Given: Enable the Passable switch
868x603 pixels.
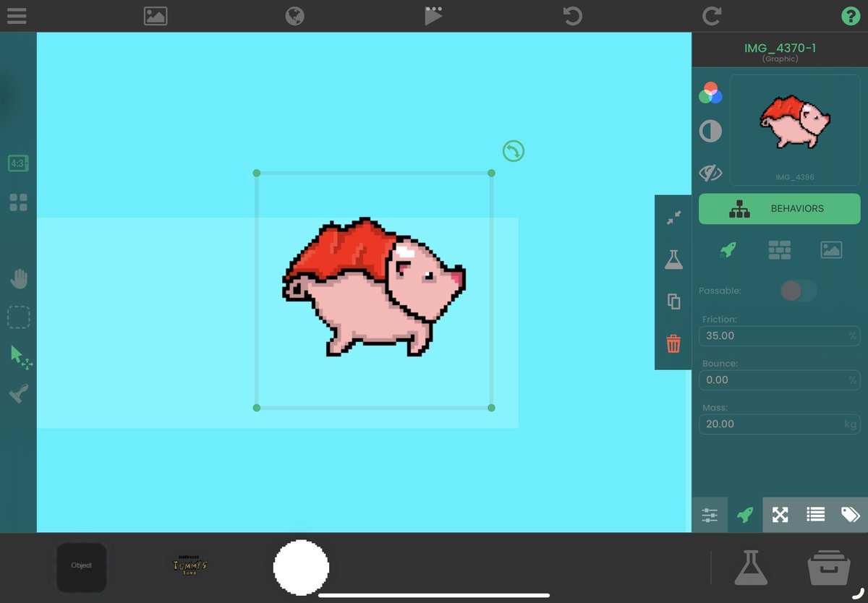Looking at the screenshot, I should coord(799,290).
